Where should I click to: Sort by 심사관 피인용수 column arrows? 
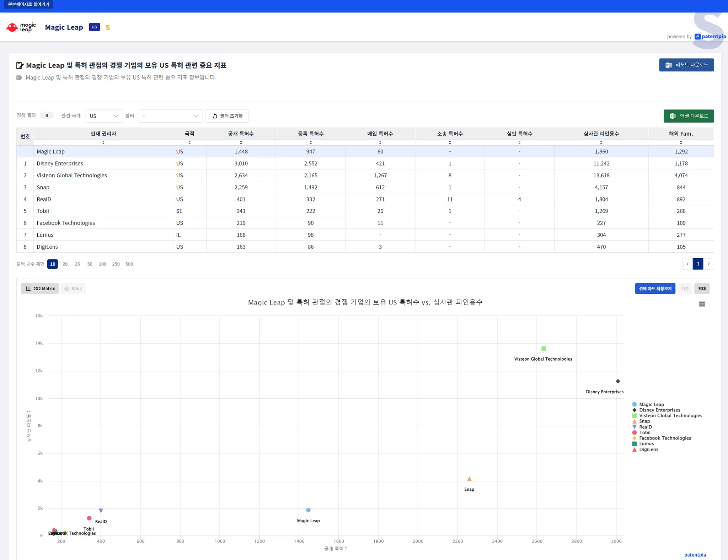(601, 142)
